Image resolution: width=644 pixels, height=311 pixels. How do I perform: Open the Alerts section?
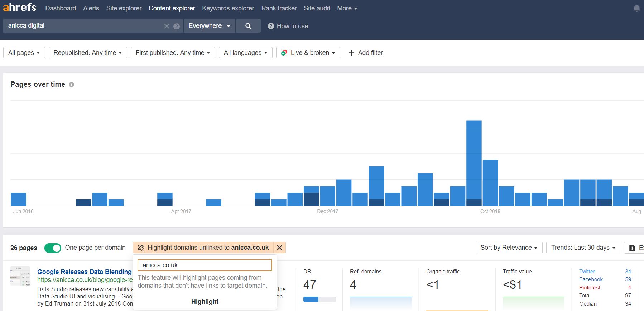pyautogui.click(x=91, y=8)
